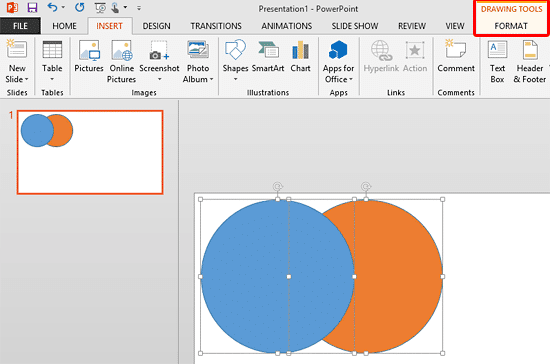Click the rotation handle above the orange circle
The width and height of the screenshot is (550, 364).
(366, 186)
